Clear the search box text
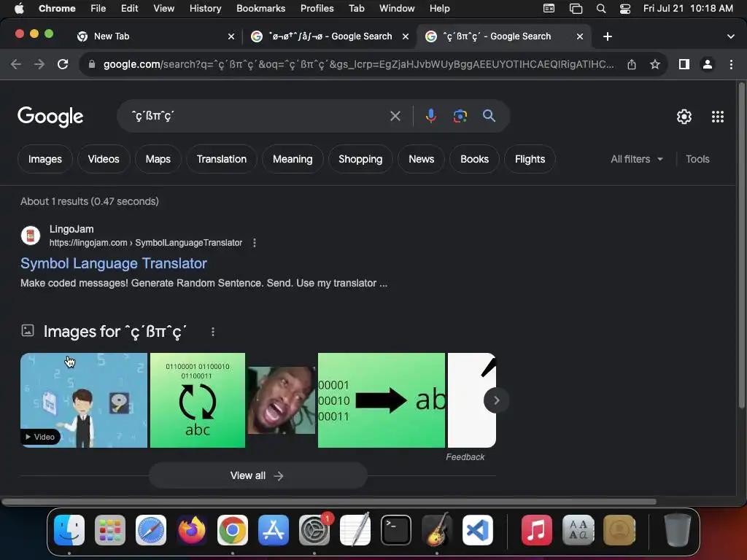 point(395,116)
